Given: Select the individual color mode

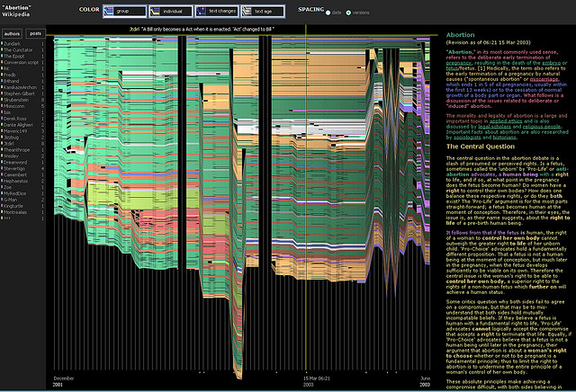Looking at the screenshot, I should [171, 12].
